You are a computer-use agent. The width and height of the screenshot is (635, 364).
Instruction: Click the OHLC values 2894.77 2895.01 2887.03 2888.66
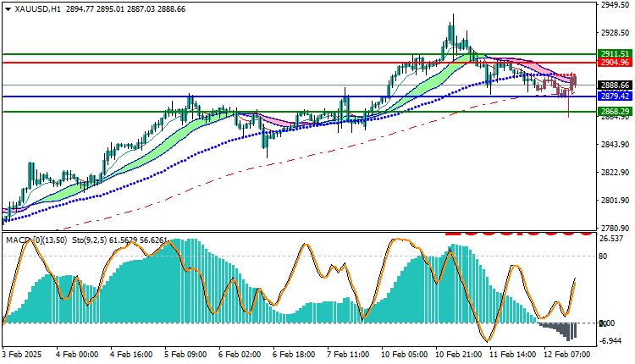(125, 9)
